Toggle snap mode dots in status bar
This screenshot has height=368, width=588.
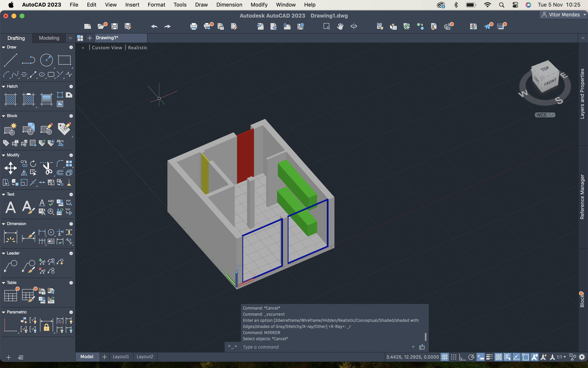coord(453,357)
